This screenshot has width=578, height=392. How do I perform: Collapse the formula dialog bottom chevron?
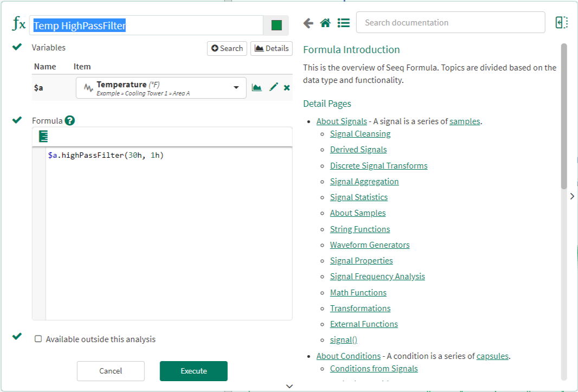(x=289, y=386)
